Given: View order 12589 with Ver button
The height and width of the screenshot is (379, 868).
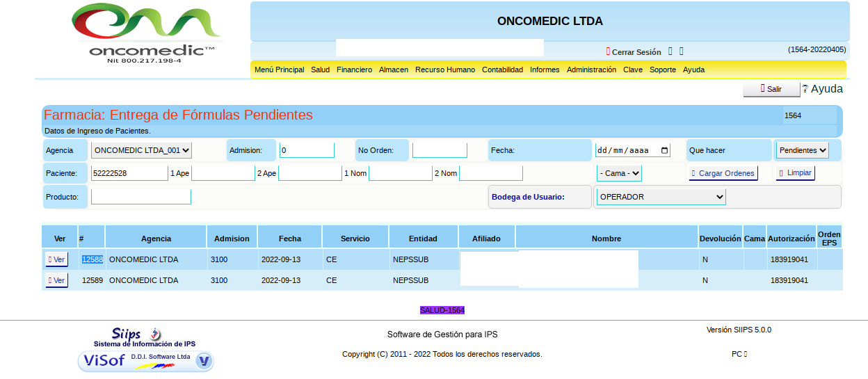Looking at the screenshot, I should (x=57, y=280).
